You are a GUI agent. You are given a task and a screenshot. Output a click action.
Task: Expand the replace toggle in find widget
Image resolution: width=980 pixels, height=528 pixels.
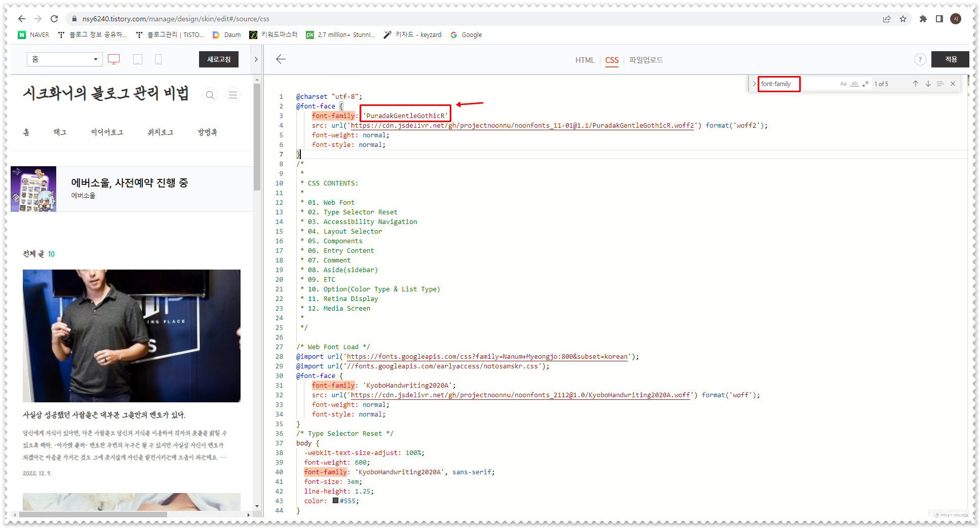point(754,84)
